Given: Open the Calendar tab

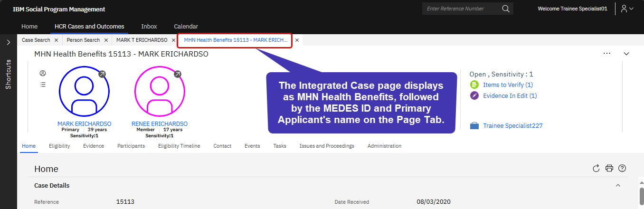Looking at the screenshot, I should tap(186, 27).
